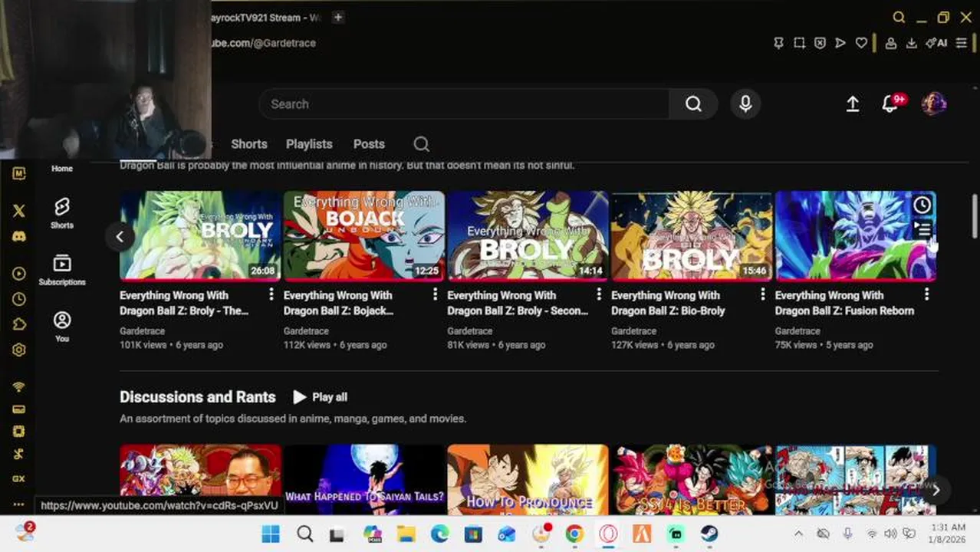Open the Windows Start menu
This screenshot has height=552, width=980.
271,534
